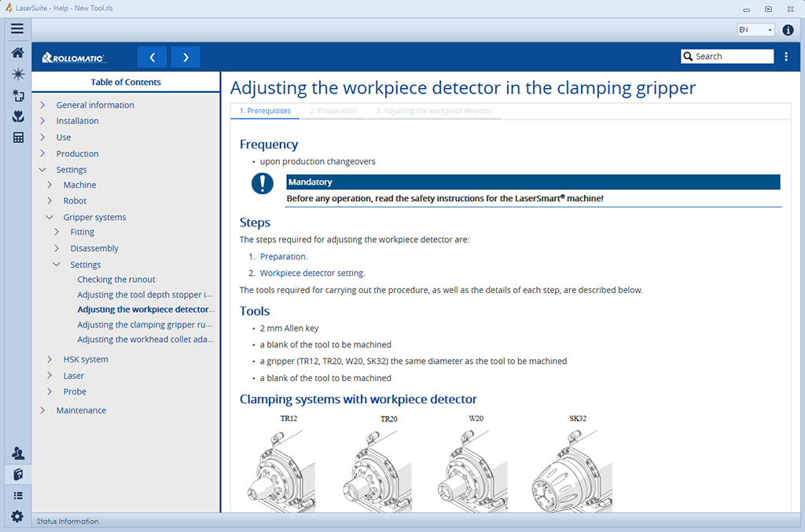The height and width of the screenshot is (532, 805).
Task: Open the calculator sidebar icon
Action: coord(18,138)
